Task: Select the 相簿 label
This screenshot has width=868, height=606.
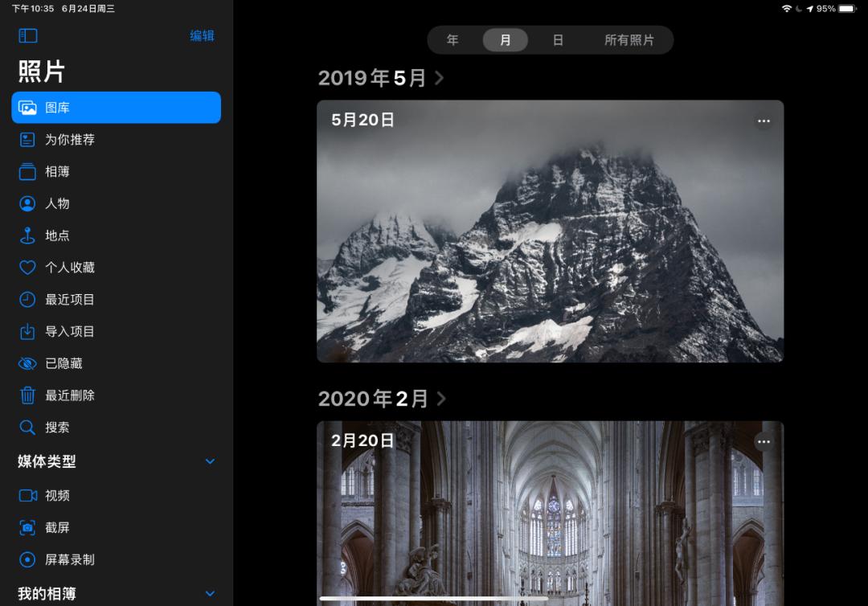Action: pos(58,171)
